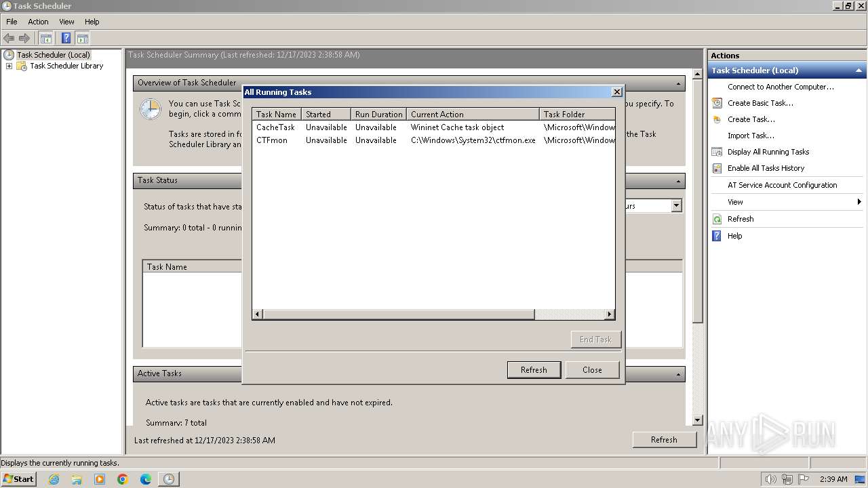Open the task status time period dropdown
Screen dimensions: 868x488
coord(676,205)
